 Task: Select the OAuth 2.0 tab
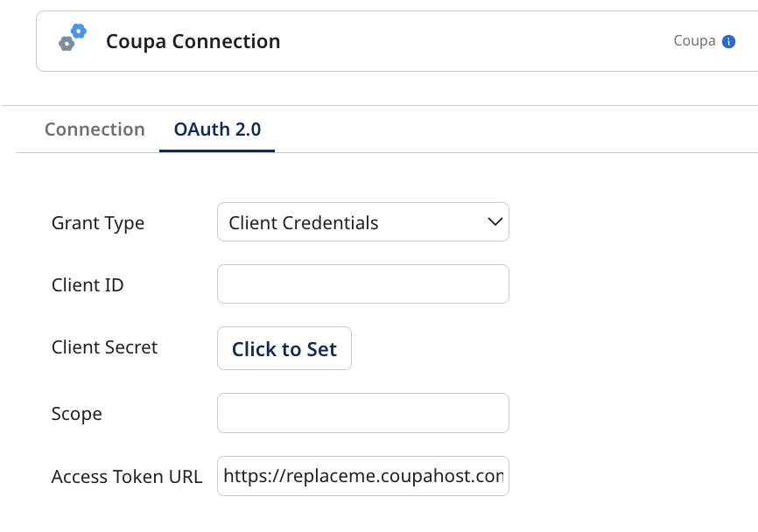pos(216,129)
